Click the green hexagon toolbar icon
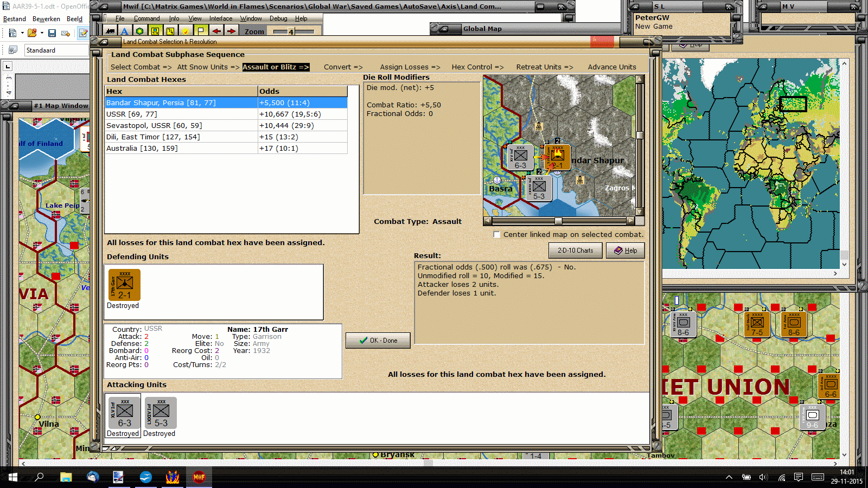 pyautogui.click(x=140, y=31)
